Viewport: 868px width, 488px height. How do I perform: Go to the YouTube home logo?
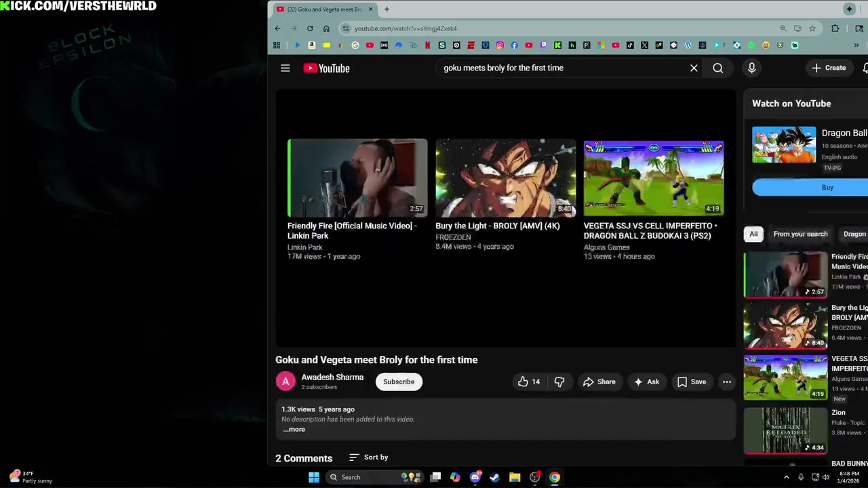point(326,68)
